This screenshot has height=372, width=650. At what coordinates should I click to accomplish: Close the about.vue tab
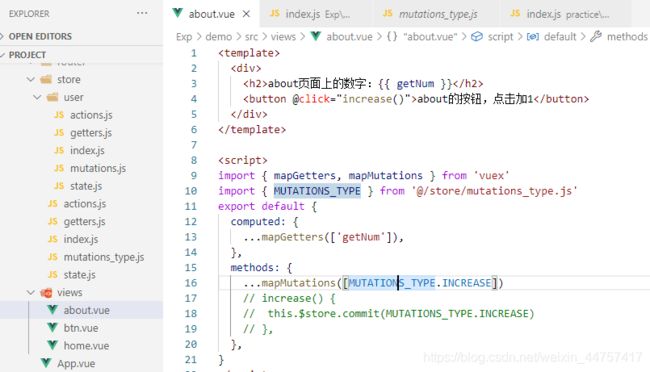pyautogui.click(x=246, y=14)
